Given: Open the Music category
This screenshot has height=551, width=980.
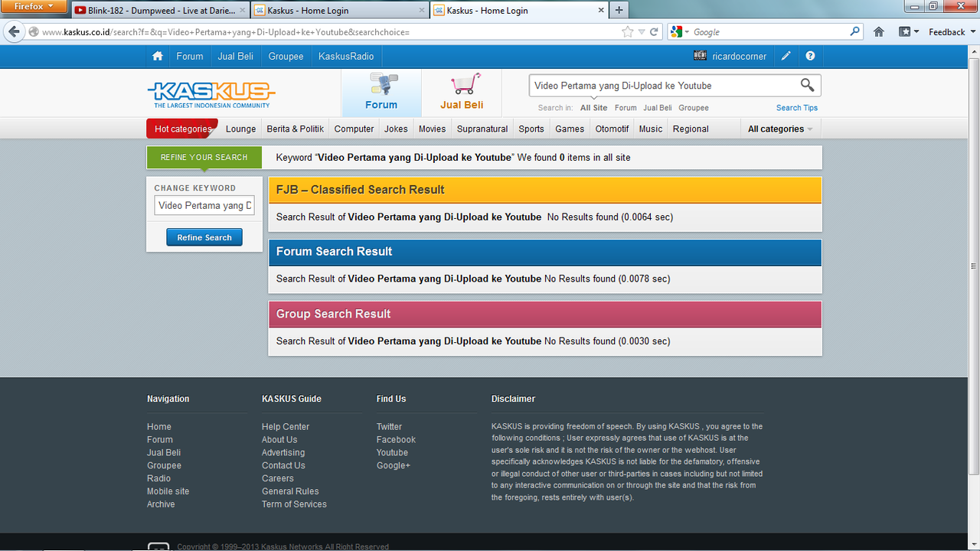Looking at the screenshot, I should point(651,129).
